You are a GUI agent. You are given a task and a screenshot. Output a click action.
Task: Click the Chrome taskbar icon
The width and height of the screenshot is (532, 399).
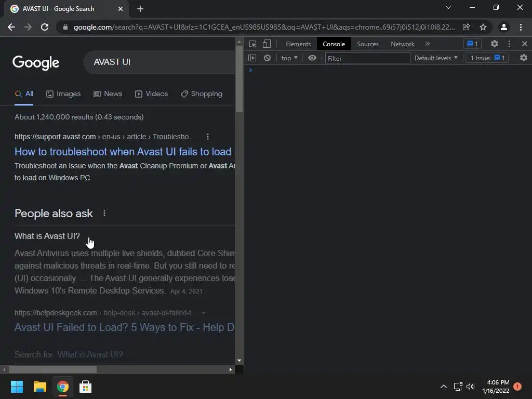point(62,387)
